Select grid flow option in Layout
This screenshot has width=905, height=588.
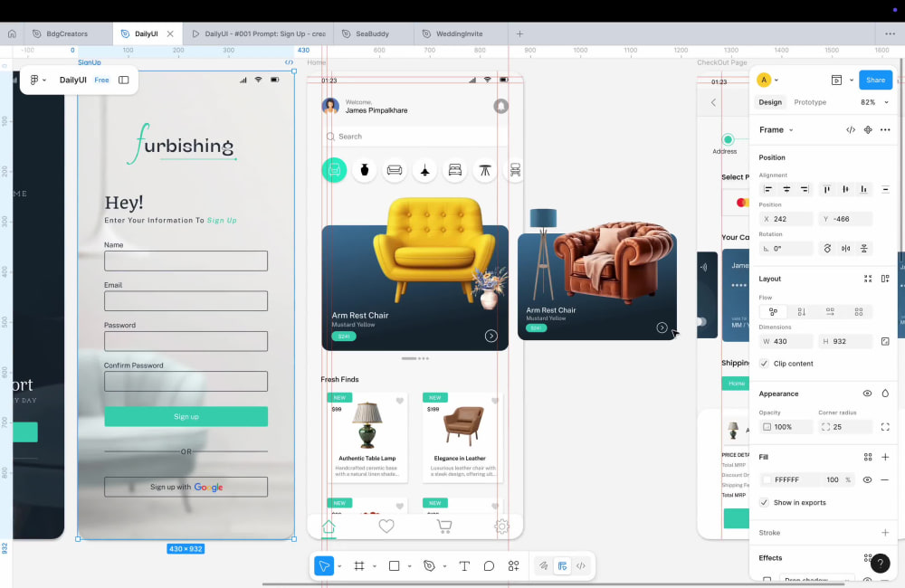859,311
